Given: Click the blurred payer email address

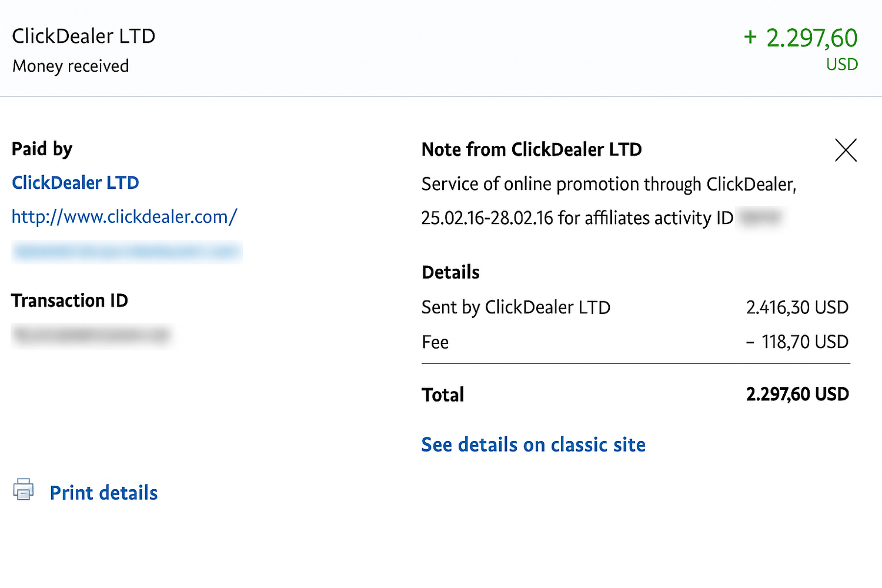Looking at the screenshot, I should coord(126,252).
